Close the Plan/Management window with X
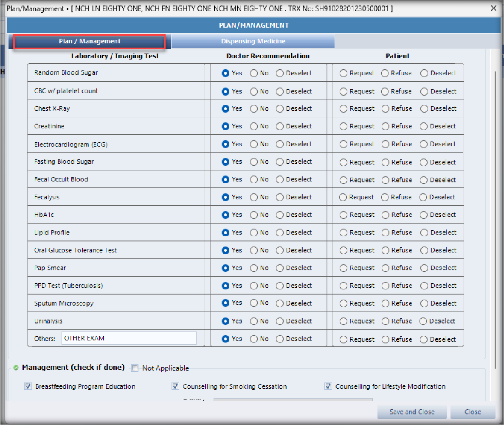Image resolution: width=504 pixels, height=425 pixels. pos(493,8)
